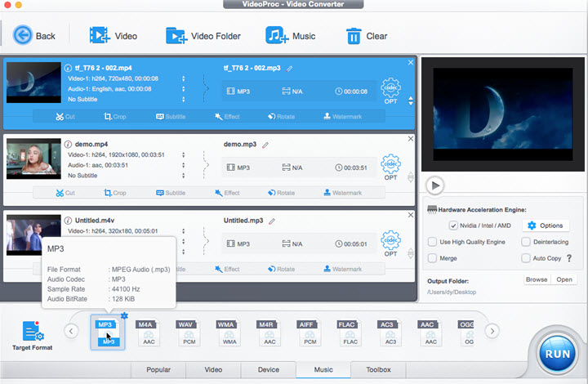The height and width of the screenshot is (384, 588).
Task: Switch to the Device tab
Action: tap(269, 370)
